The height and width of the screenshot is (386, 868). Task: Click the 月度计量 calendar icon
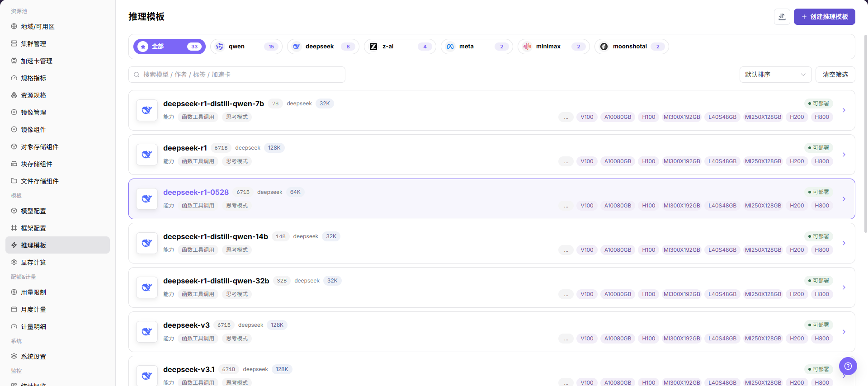coord(14,310)
